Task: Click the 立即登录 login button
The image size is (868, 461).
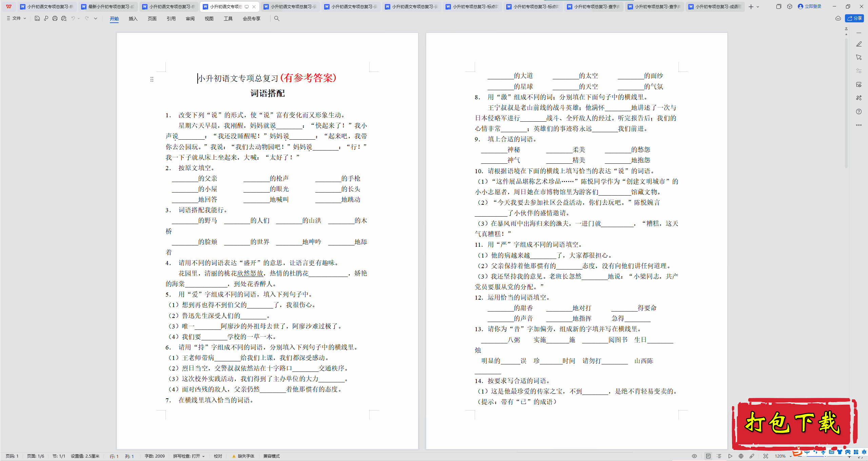Action: [x=809, y=6]
